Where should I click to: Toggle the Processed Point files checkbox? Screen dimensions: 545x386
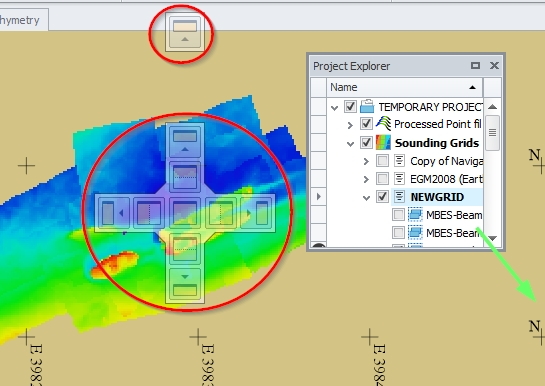[366, 124]
